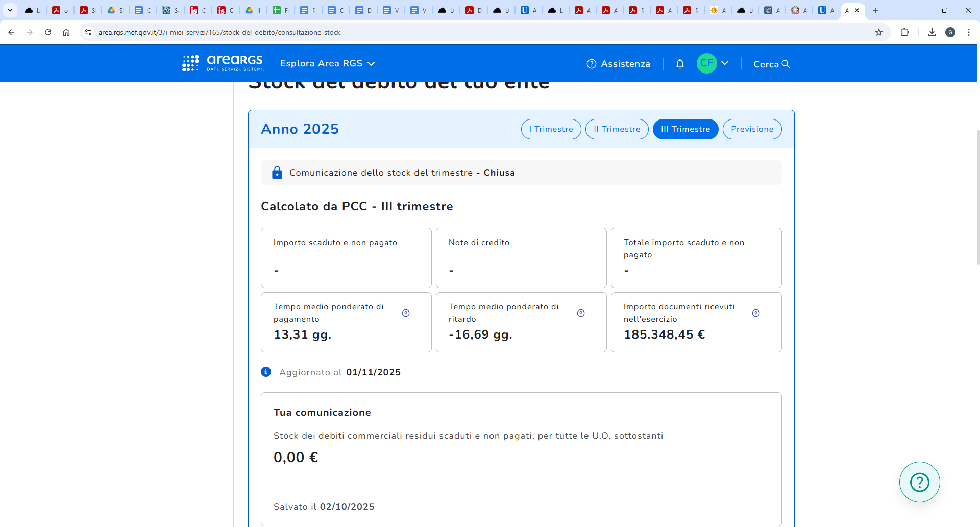
Task: Click the notification bell icon
Action: 680,64
